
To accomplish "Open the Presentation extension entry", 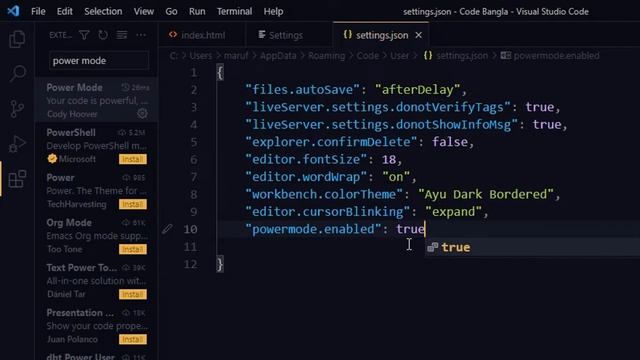I will (97, 325).
